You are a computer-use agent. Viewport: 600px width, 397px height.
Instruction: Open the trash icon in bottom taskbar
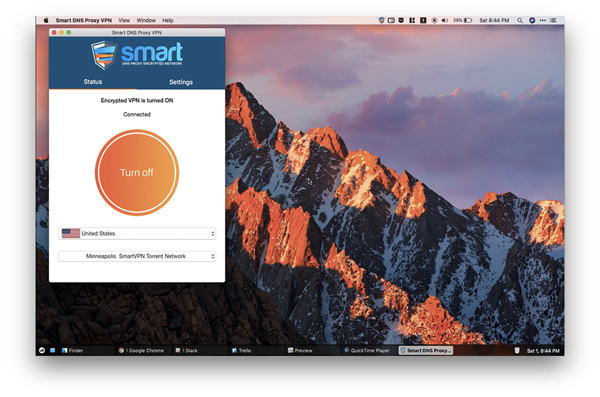[x=517, y=350]
